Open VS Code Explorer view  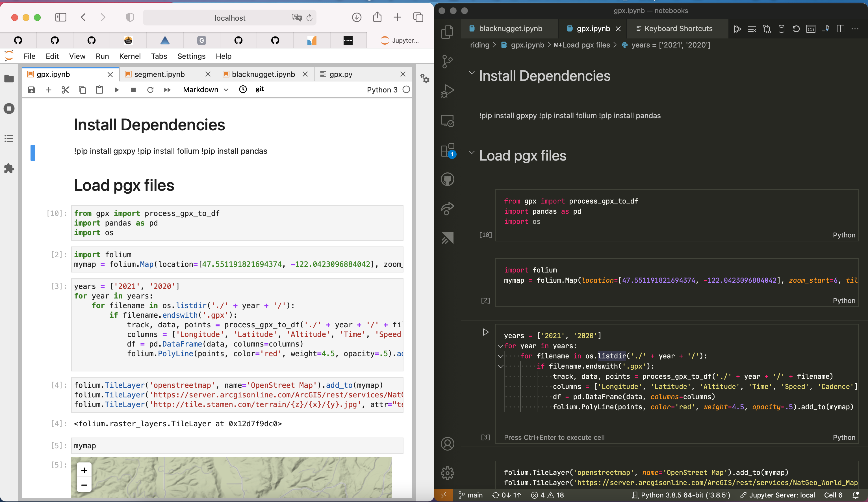pyautogui.click(x=448, y=32)
